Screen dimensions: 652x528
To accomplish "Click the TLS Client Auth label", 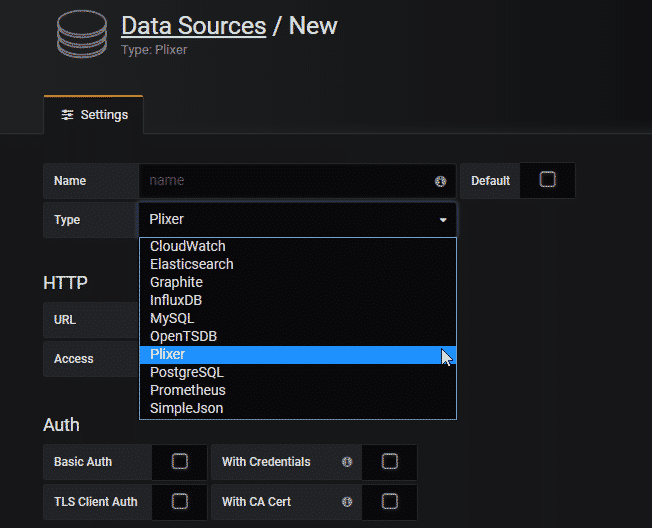I will pos(96,502).
